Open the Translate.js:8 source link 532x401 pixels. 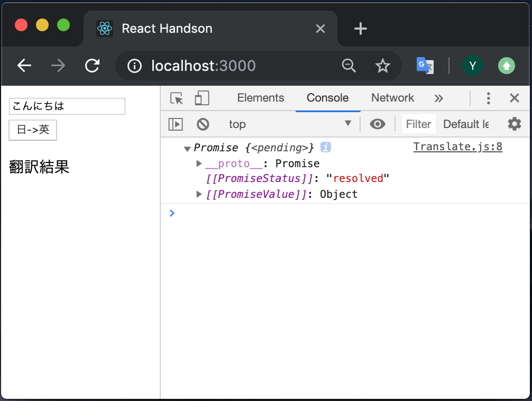(x=457, y=147)
